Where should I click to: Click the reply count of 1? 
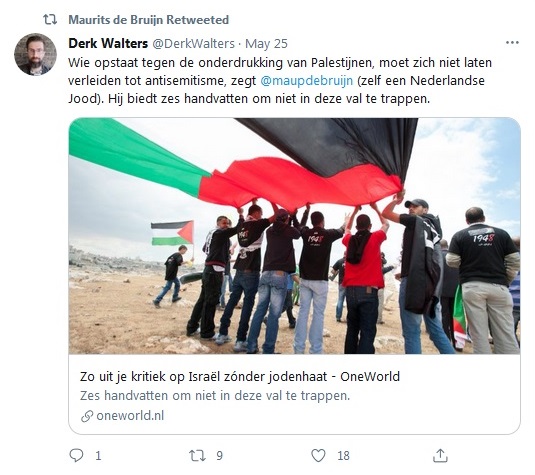(98, 456)
